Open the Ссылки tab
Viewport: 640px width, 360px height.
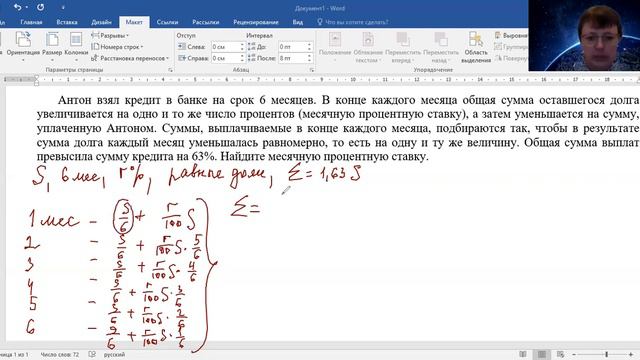(x=167, y=22)
